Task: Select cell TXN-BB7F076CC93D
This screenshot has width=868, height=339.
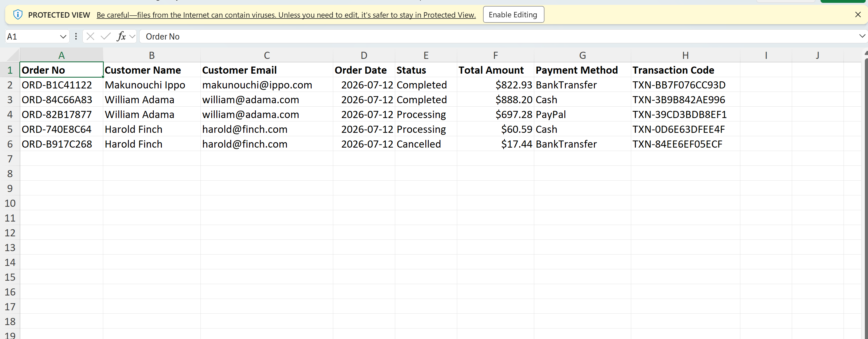Action: point(685,84)
